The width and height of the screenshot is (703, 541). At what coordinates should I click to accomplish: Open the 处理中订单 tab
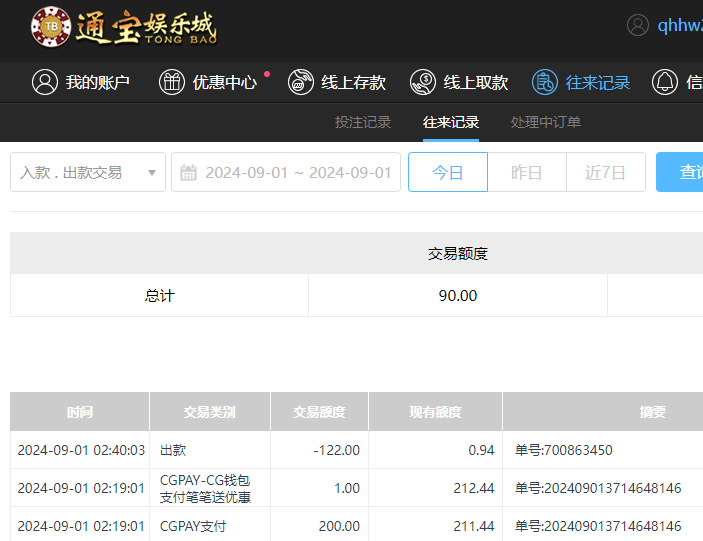click(546, 122)
